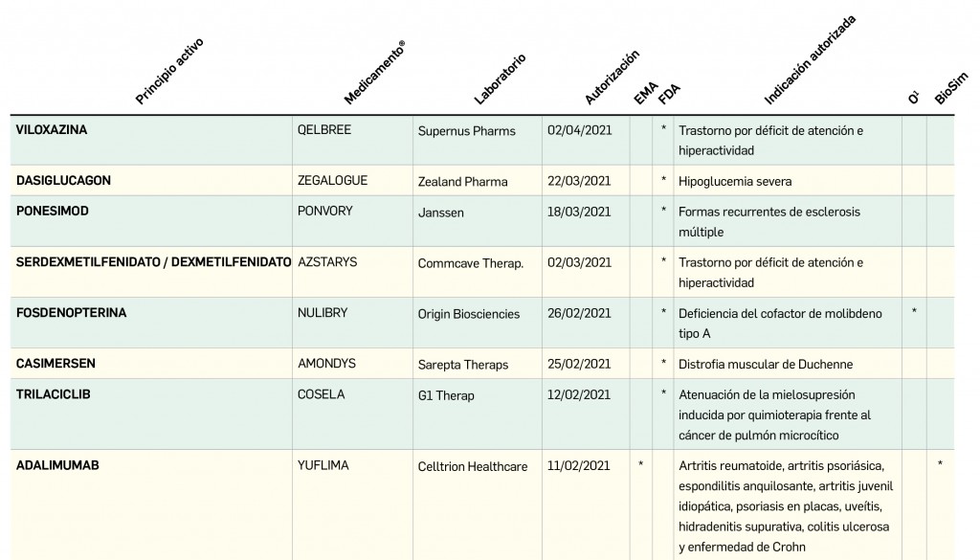Click the SERDEXMETILFENIDATO / DEXMETILFENIDATO cell
This screenshot has height=560, width=980.
pyautogui.click(x=153, y=262)
